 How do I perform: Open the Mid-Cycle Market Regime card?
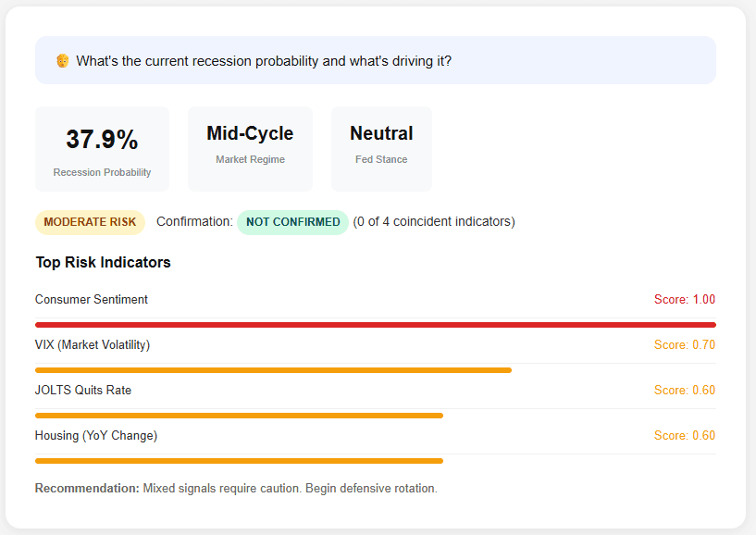coord(250,148)
